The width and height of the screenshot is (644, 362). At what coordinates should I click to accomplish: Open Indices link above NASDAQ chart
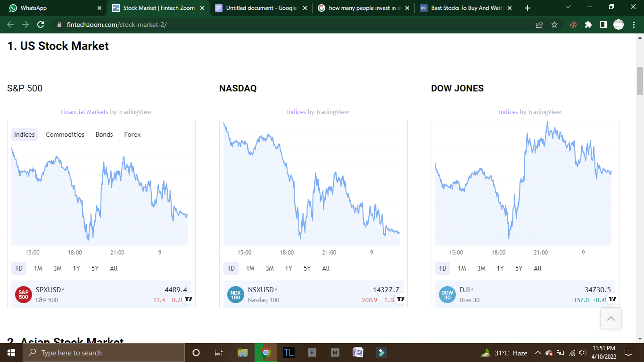[297, 112]
